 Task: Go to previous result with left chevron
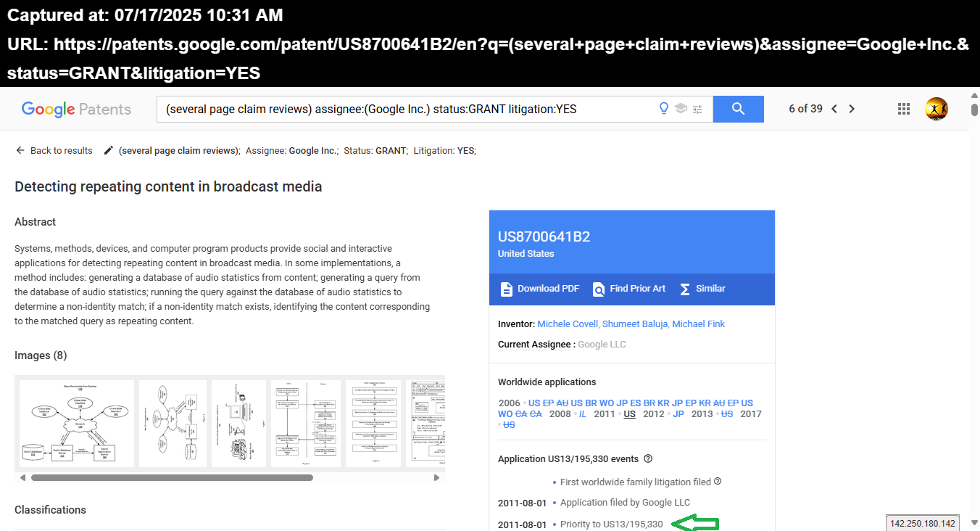click(834, 109)
